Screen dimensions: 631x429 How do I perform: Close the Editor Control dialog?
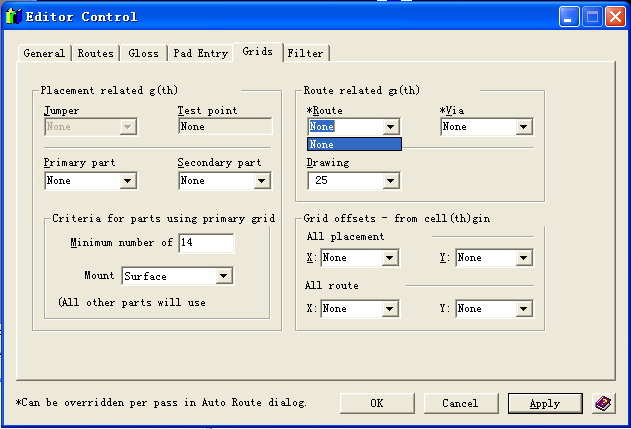pyautogui.click(x=615, y=17)
